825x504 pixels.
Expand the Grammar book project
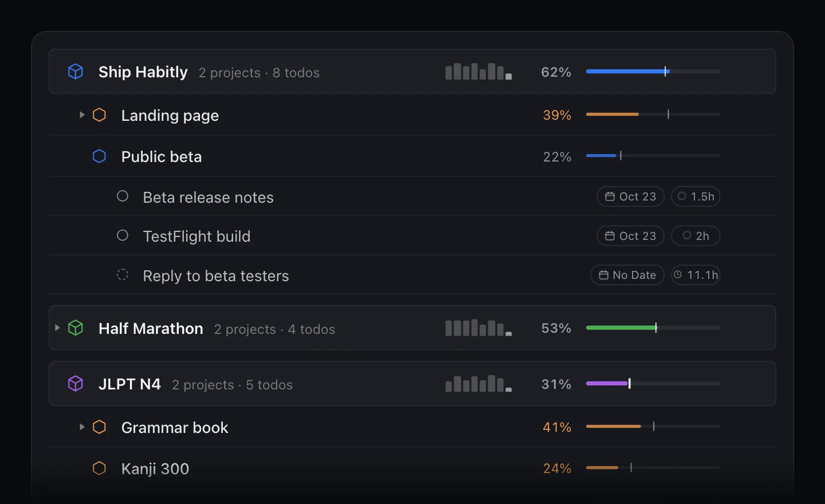point(82,427)
